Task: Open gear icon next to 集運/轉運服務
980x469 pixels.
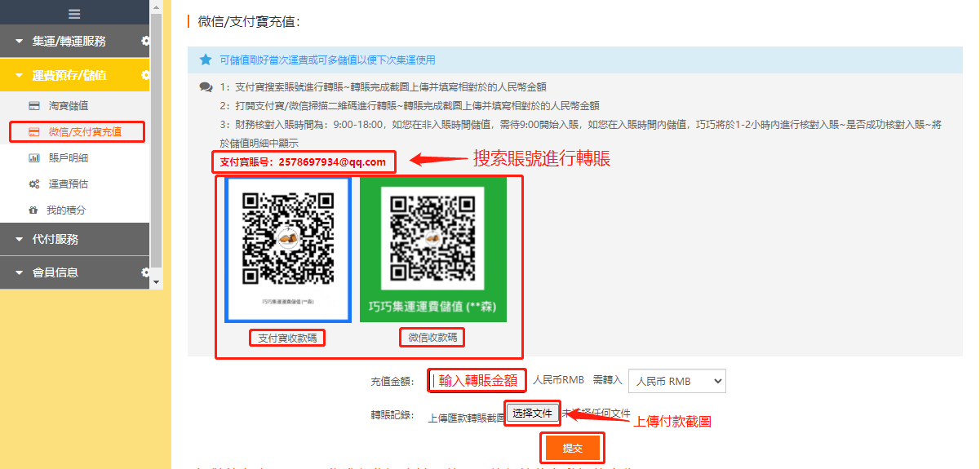Action: coord(145,41)
